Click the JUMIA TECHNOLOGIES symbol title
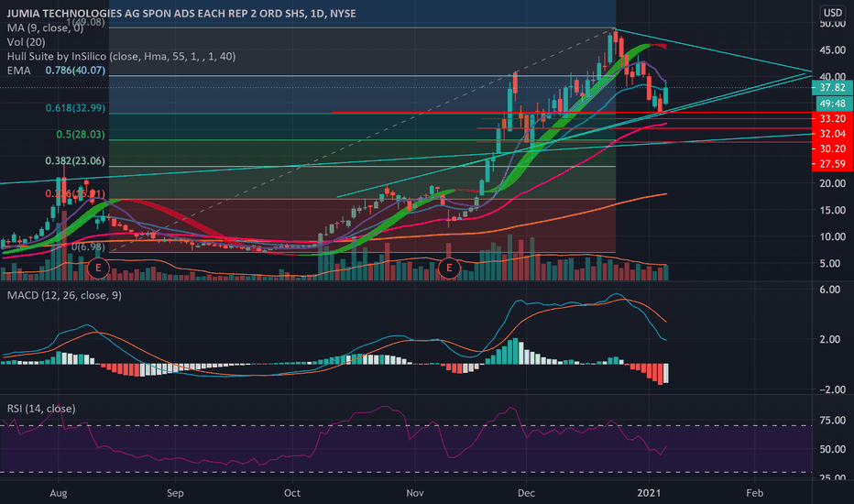This screenshot has height=504, width=854. click(181, 13)
